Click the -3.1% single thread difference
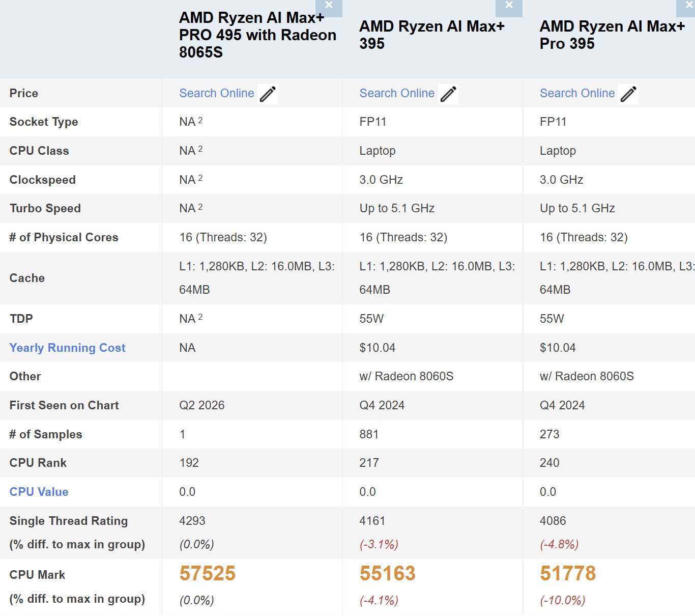The width and height of the screenshot is (695, 616). pyautogui.click(x=379, y=544)
